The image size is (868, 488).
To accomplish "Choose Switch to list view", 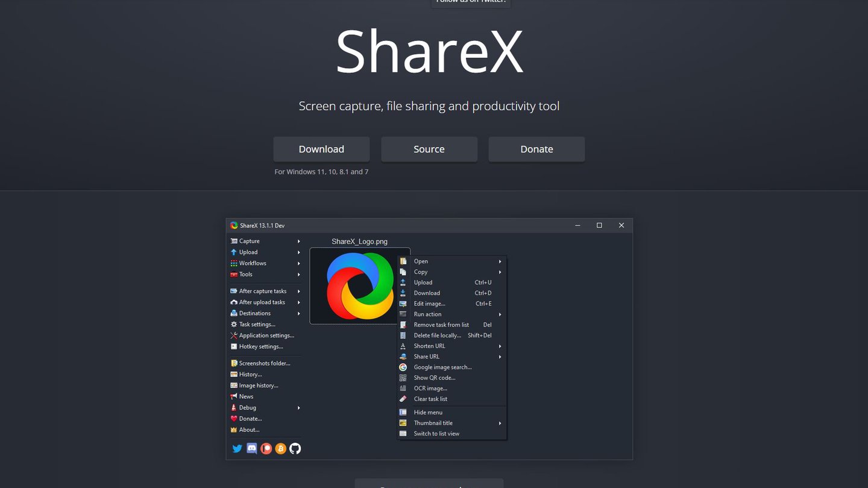I will point(452,434).
